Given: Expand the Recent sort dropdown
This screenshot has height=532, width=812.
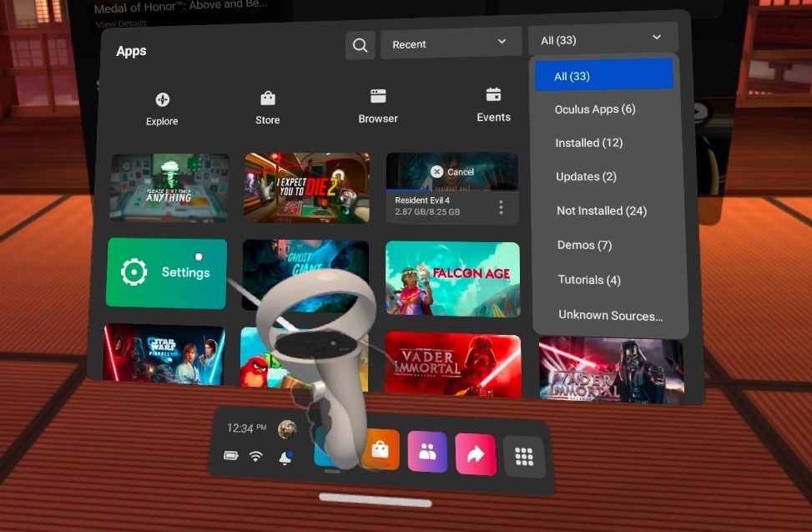Looking at the screenshot, I should pyautogui.click(x=448, y=43).
